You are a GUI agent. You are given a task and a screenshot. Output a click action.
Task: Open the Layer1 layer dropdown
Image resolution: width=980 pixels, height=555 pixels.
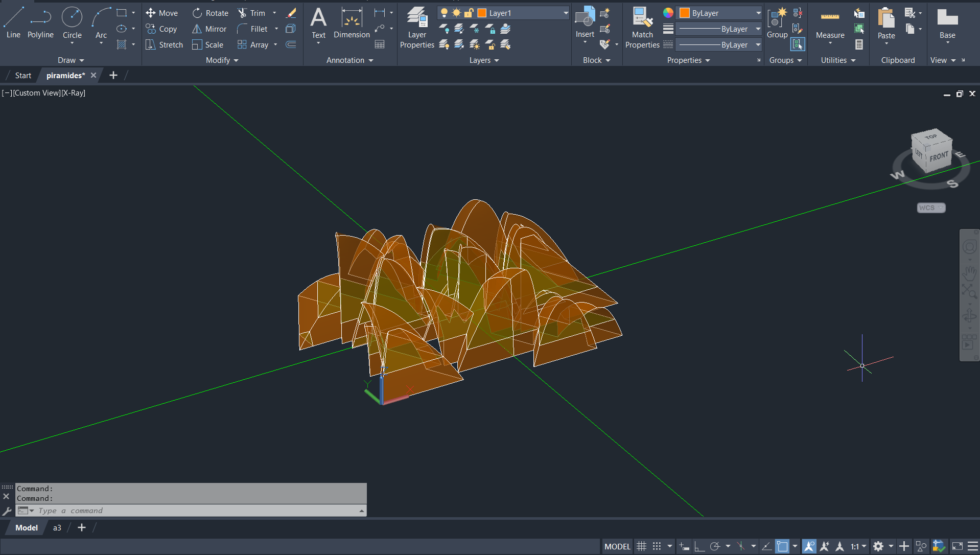click(x=566, y=13)
